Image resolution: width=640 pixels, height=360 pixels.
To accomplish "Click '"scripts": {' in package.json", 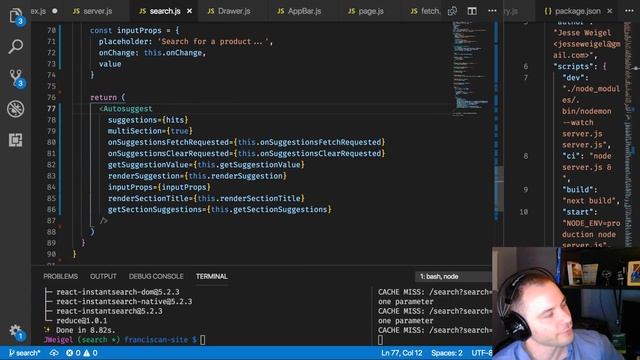I will [580, 66].
